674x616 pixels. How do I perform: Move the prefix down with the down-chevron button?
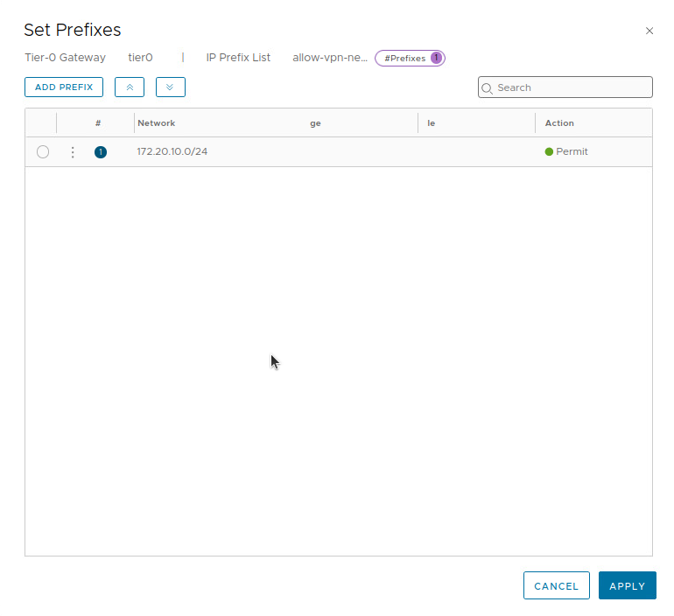pyautogui.click(x=171, y=87)
